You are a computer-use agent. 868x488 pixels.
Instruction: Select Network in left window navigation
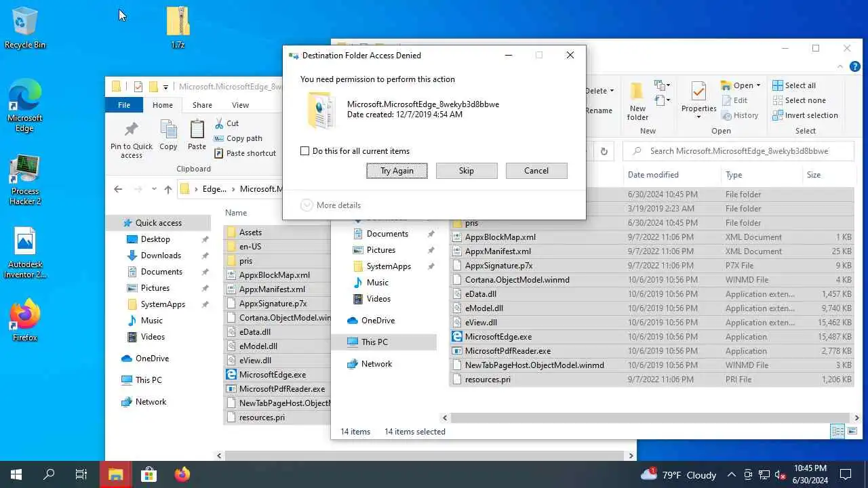[151, 402]
